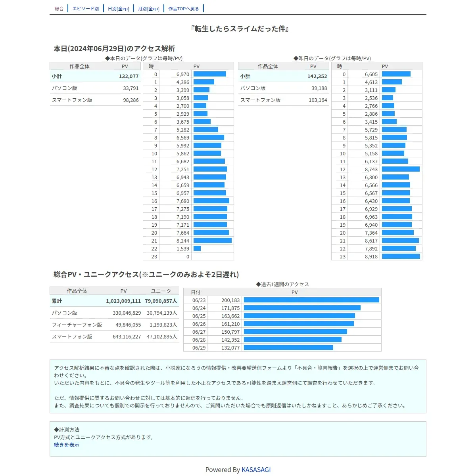
Task: Switch to エピソード別 tab
Action: point(86,9)
